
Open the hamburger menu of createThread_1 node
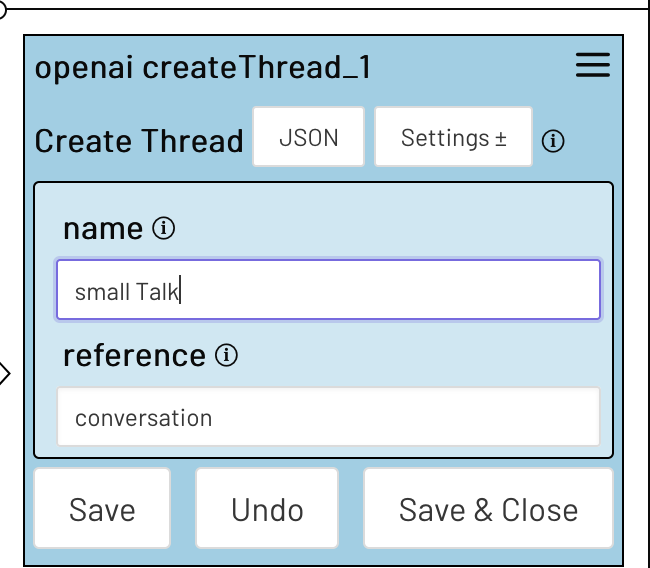(x=593, y=65)
